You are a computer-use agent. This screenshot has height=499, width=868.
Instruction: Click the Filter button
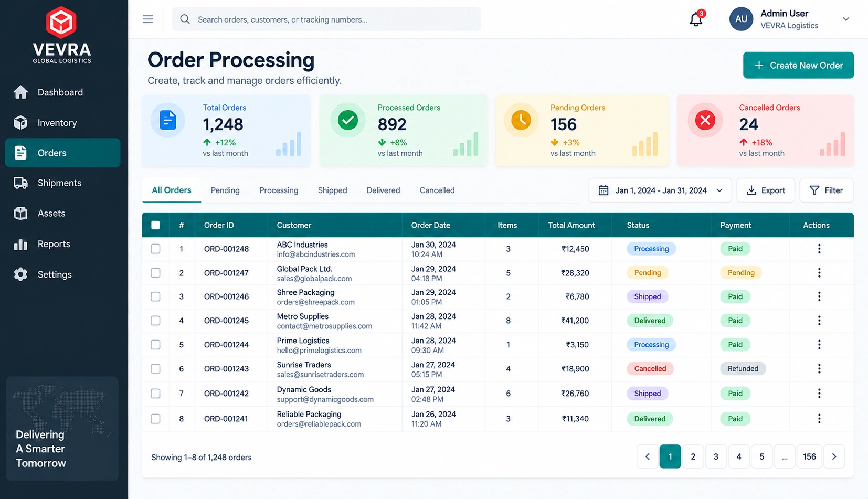[827, 190]
